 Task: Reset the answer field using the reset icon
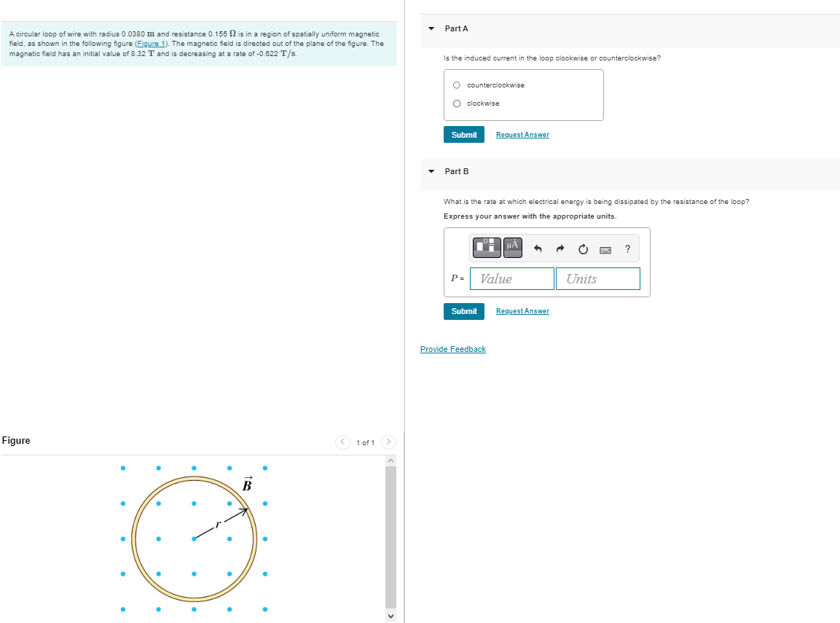[582, 248]
